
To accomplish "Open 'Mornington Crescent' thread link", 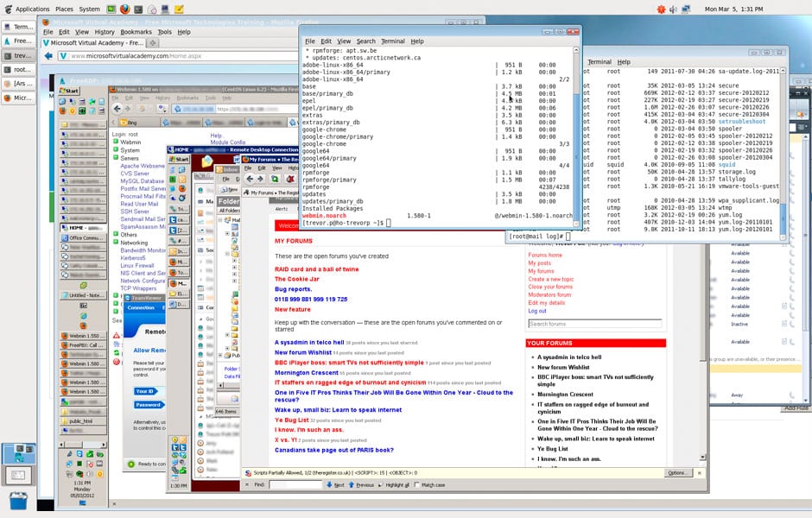I will tap(306, 373).
